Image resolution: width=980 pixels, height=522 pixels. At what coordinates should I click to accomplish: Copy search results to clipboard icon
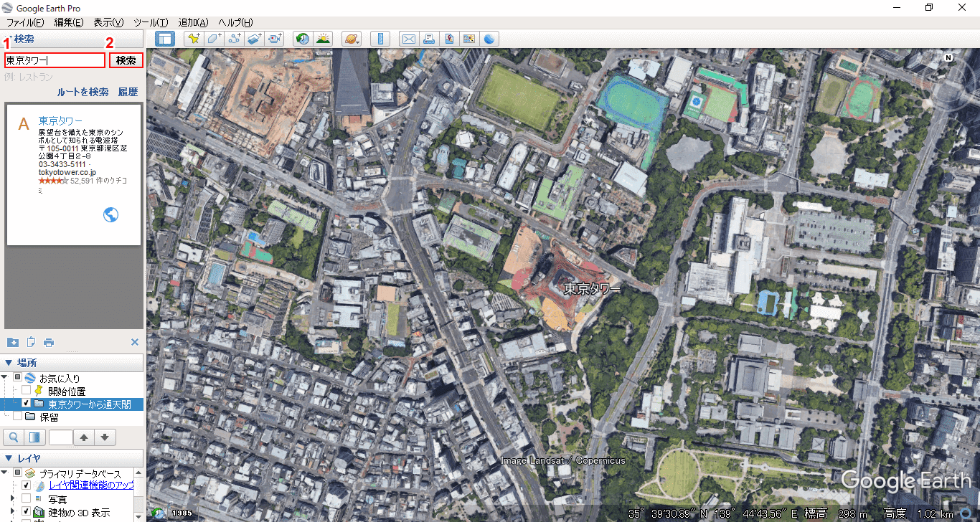click(31, 342)
